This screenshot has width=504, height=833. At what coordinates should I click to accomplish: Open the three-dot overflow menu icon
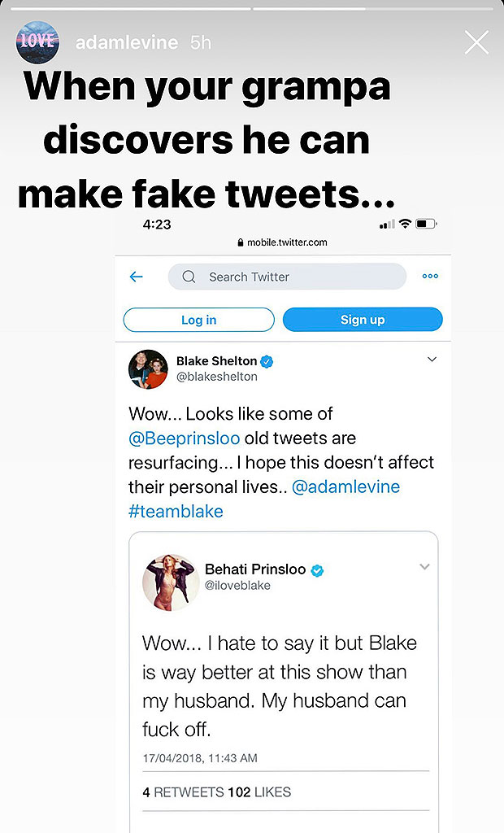430,277
